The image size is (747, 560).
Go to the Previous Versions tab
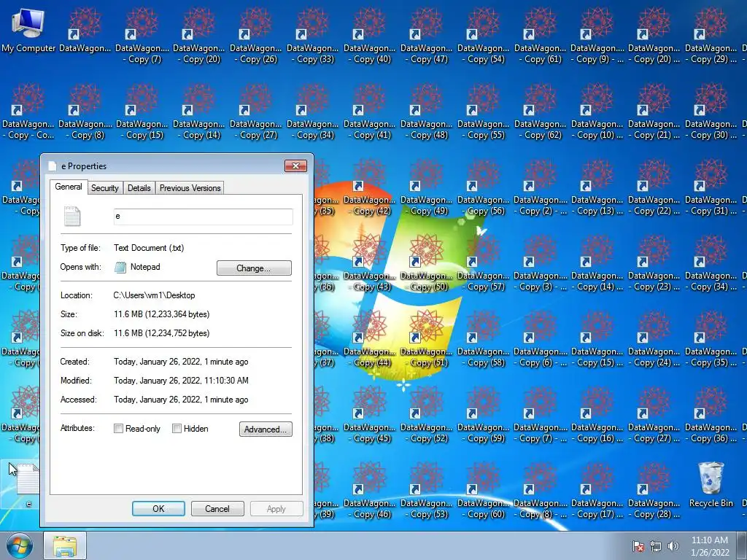click(x=190, y=188)
